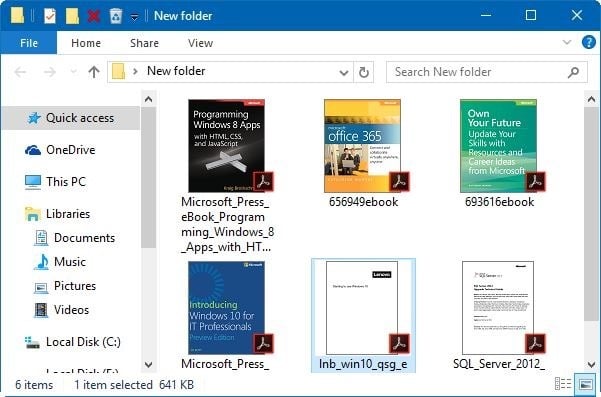
Task: Open the File menu
Action: [29, 43]
